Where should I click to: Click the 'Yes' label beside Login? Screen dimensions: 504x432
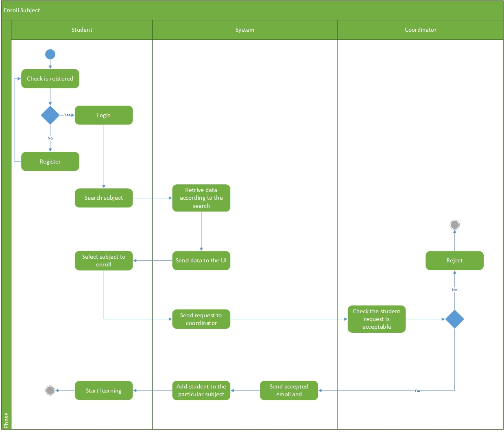67,115
